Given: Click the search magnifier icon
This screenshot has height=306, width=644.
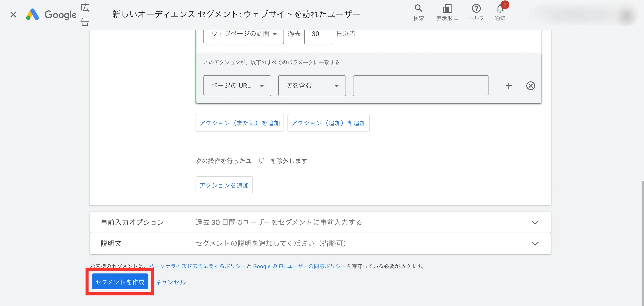Looking at the screenshot, I should (x=418, y=9).
